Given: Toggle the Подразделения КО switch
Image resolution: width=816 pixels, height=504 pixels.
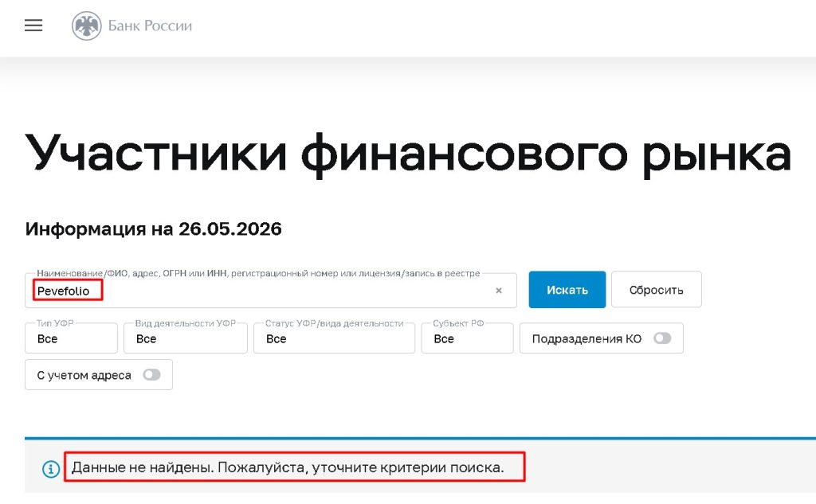Looking at the screenshot, I should [662, 338].
